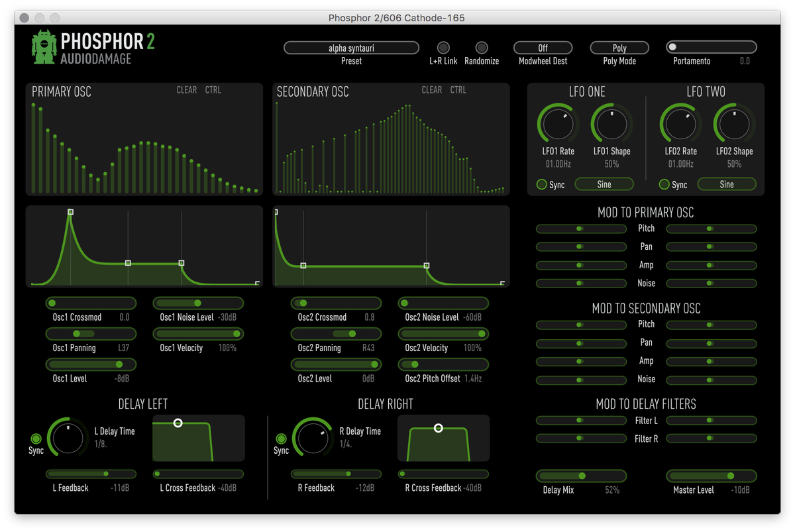Click the L Cross Feedback slider
This screenshot has height=532, width=795.
[198, 474]
